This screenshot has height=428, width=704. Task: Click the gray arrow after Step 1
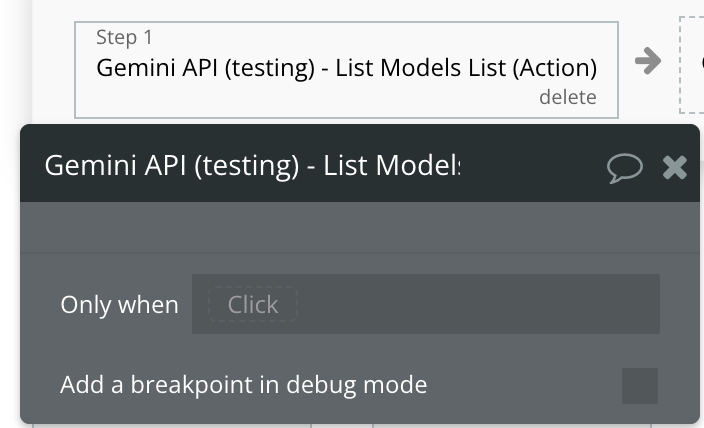pos(648,62)
